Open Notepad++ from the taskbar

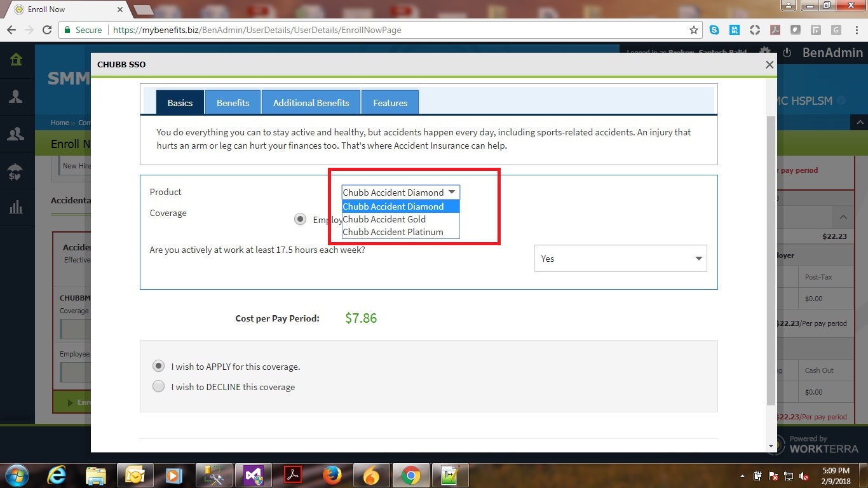[x=450, y=475]
